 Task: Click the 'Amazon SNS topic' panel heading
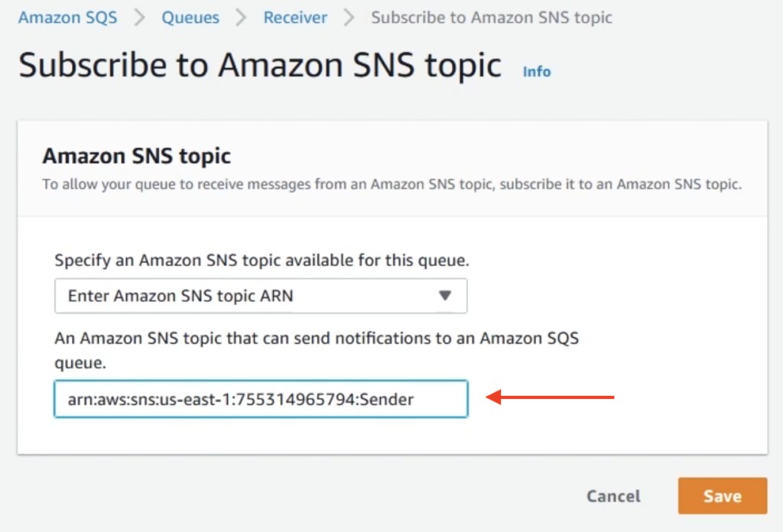click(137, 157)
